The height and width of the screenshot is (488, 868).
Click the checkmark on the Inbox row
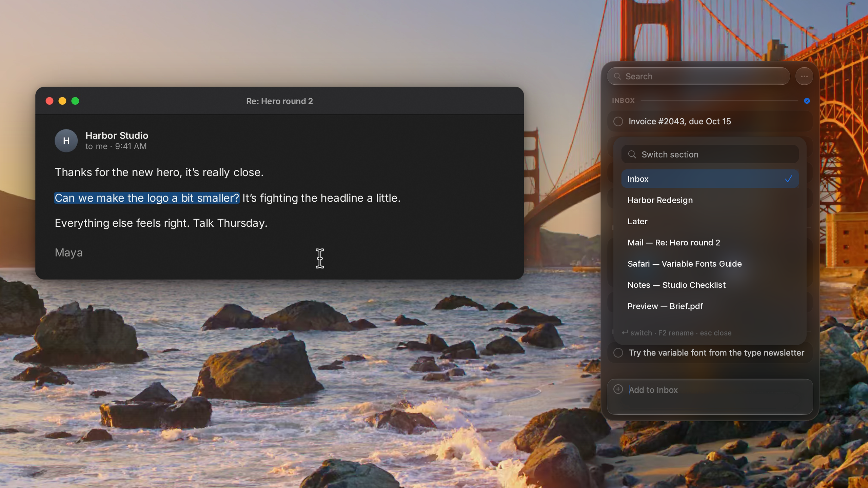[x=788, y=179]
